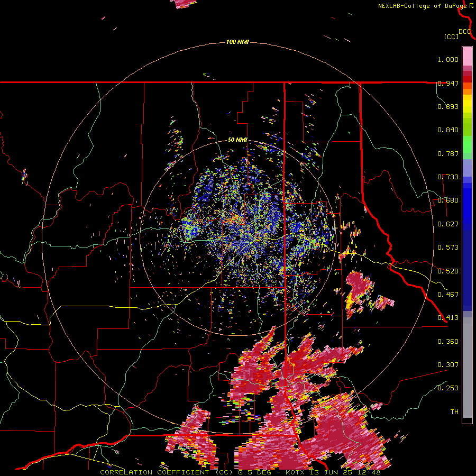Screen dimensions: 476x476
Task: Click the 0.787 legend value
Action: tap(448, 153)
